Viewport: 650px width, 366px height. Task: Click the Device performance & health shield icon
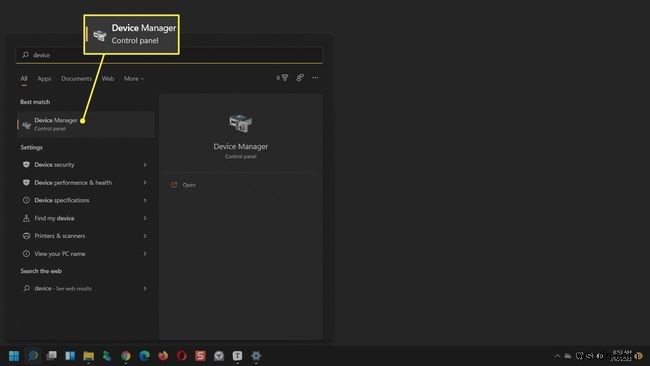pyautogui.click(x=26, y=182)
